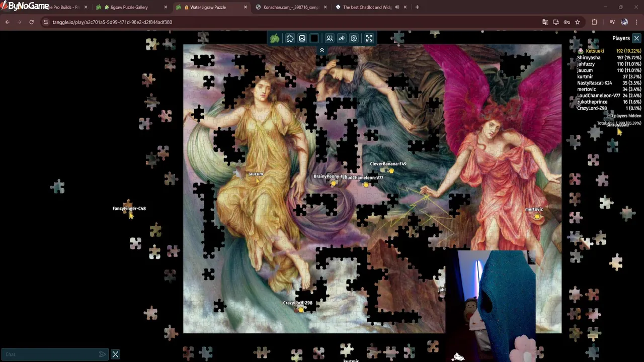This screenshot has width=644, height=362.
Task: Open the black background color swatch
Action: (x=314, y=38)
